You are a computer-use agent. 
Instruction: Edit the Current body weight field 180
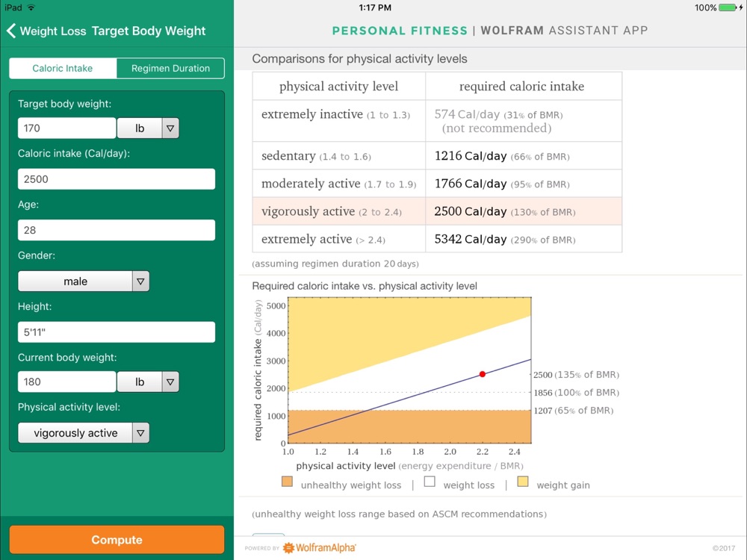66,382
